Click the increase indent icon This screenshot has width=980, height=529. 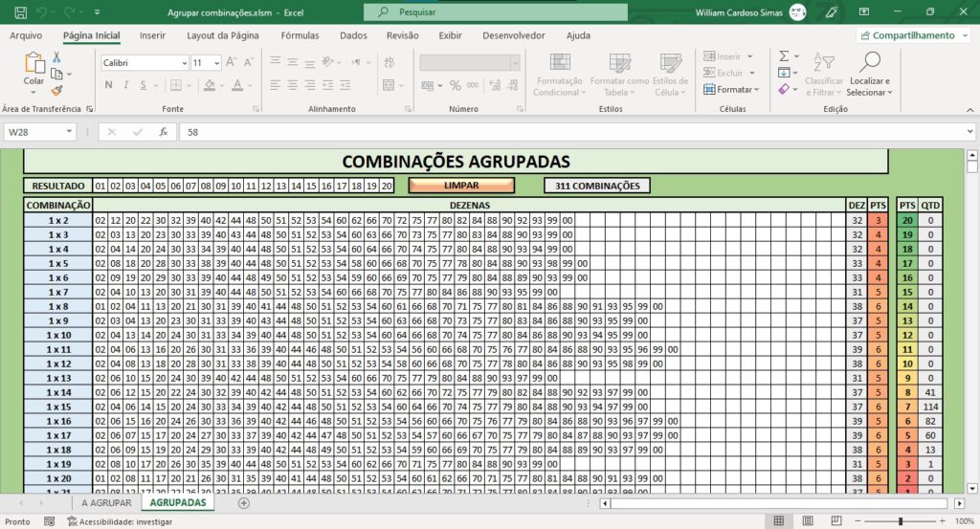tap(345, 85)
